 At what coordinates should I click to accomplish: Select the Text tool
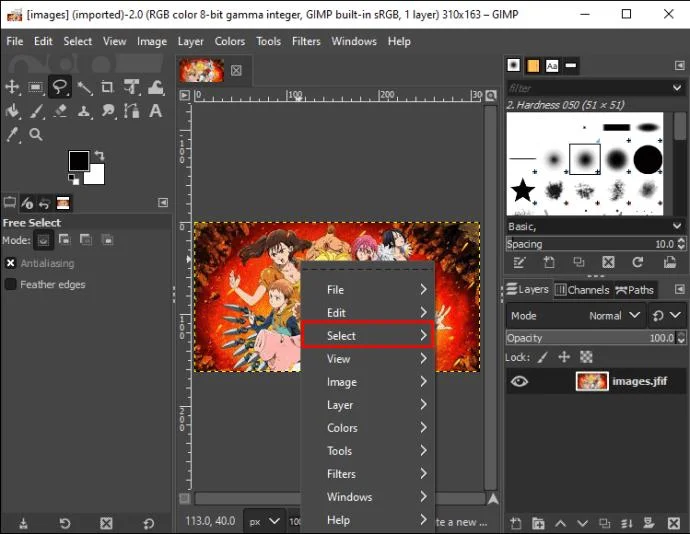[155, 110]
